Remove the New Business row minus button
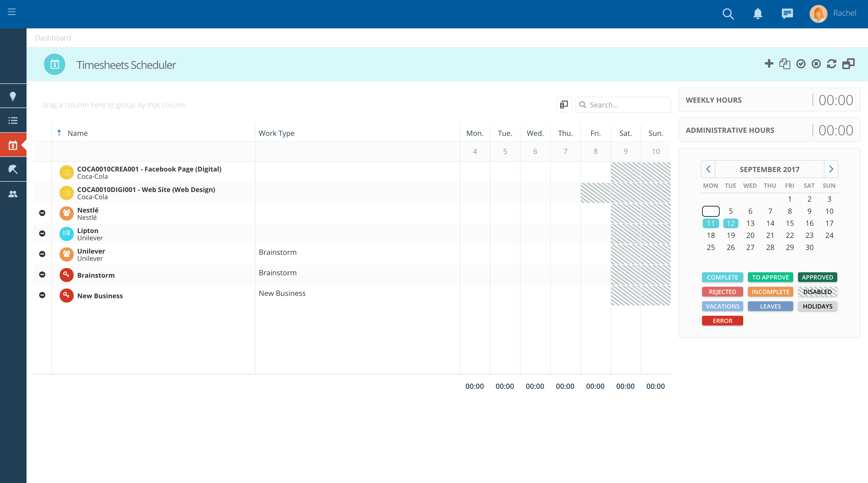This screenshot has width=868, height=483. tap(42, 295)
